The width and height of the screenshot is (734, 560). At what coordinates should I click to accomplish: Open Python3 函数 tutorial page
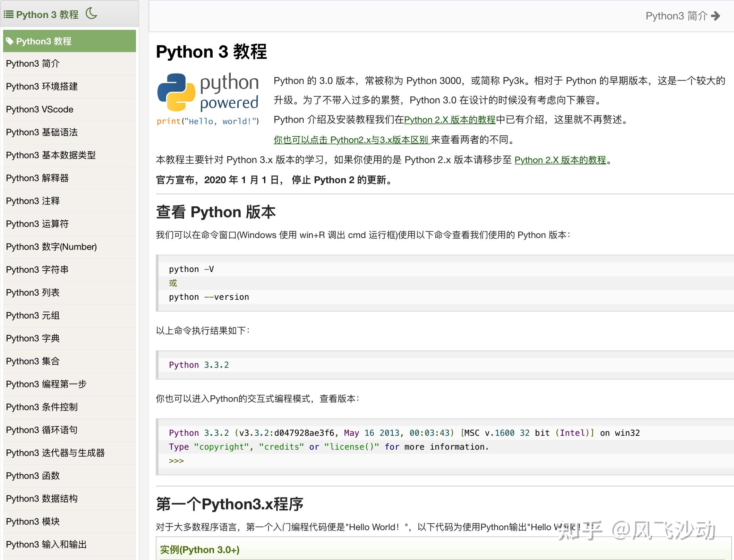(x=33, y=476)
